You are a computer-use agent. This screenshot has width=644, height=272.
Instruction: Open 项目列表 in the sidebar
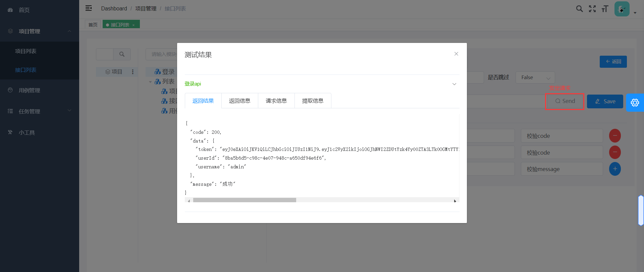[x=40, y=51]
